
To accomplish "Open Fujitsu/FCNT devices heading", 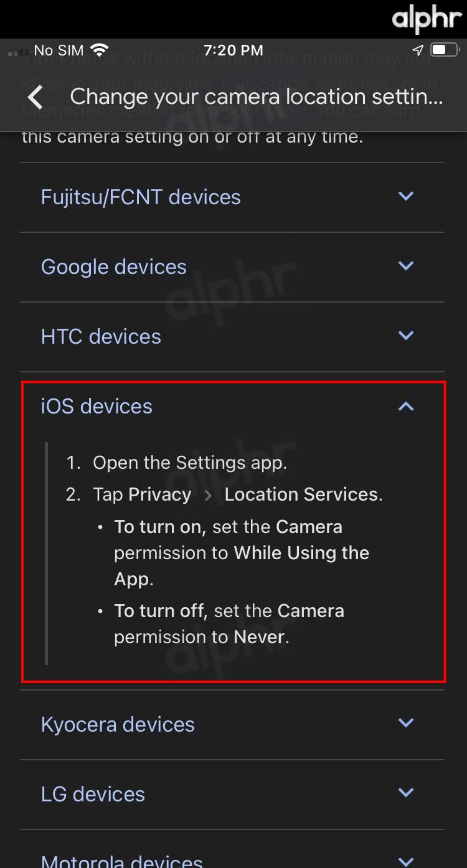I will coord(141,197).
